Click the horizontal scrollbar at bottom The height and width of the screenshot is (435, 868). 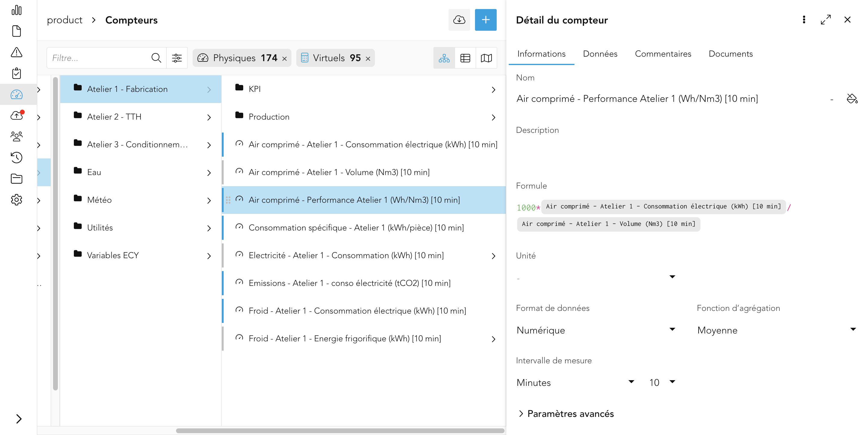340,430
